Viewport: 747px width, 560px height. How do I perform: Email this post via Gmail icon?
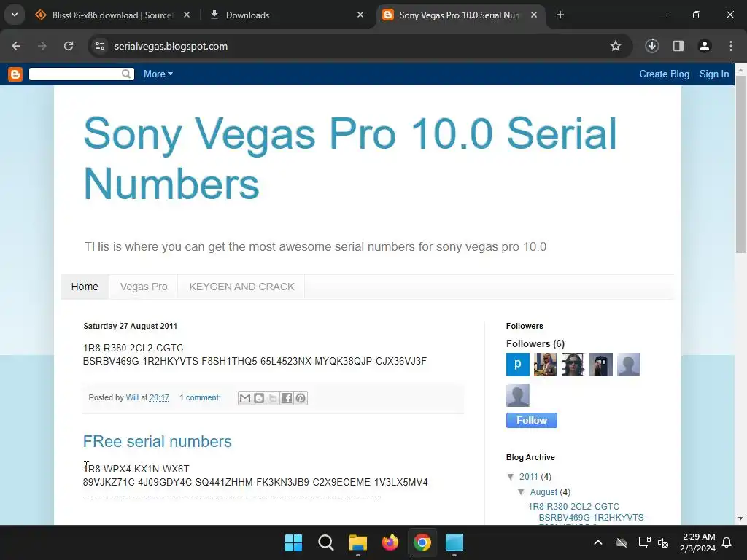245,398
